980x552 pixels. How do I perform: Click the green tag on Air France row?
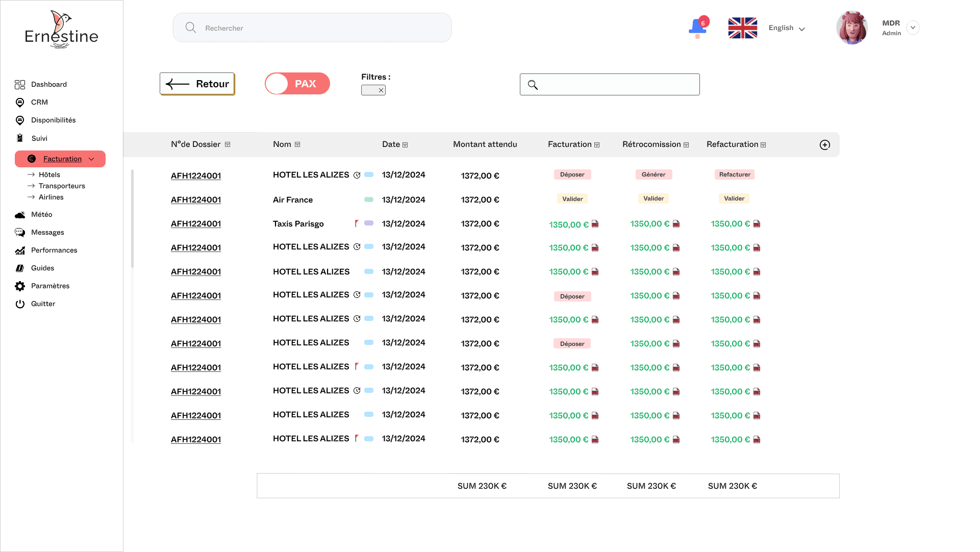[368, 199]
